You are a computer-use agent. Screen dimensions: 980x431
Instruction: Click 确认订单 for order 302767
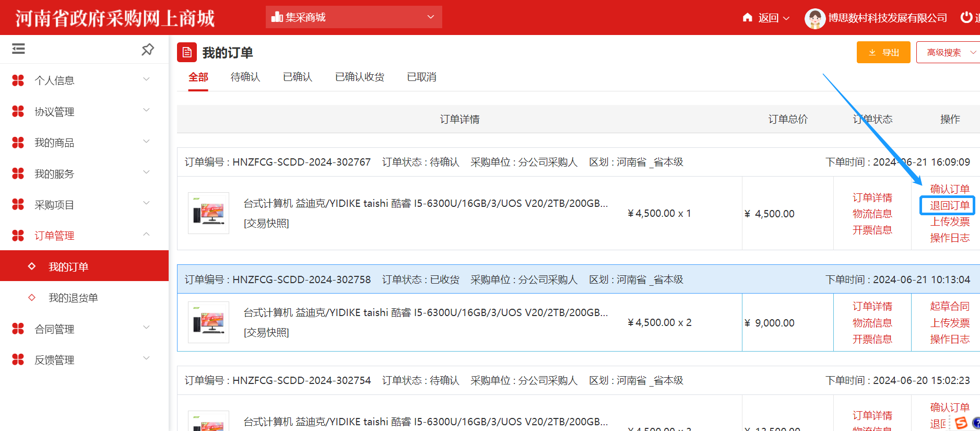(x=950, y=189)
